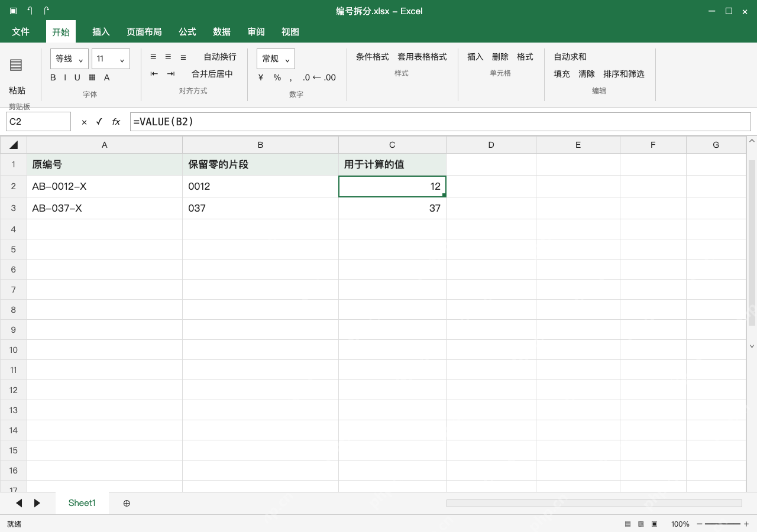The height and width of the screenshot is (532, 757).
Task: Switch to the Insert (插入) ribbon tab
Action: pyautogui.click(x=101, y=32)
